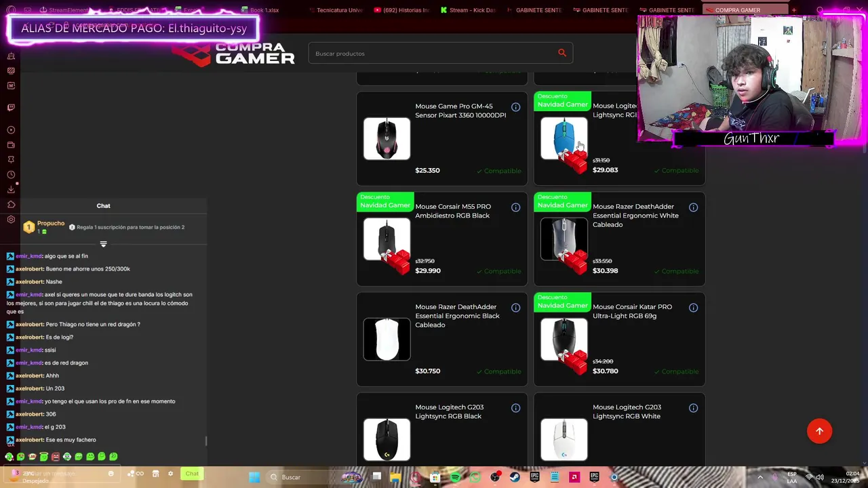
Task: Click the Compra Gamer logo
Action: tap(233, 54)
